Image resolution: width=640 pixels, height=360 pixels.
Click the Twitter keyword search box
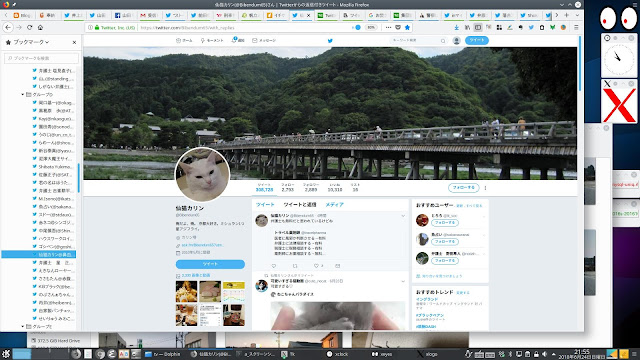click(418, 40)
